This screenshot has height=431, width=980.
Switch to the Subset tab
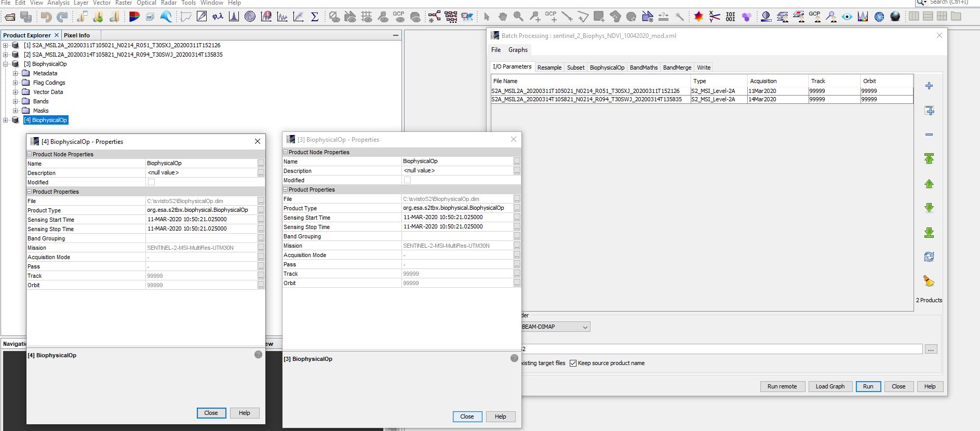tap(575, 68)
